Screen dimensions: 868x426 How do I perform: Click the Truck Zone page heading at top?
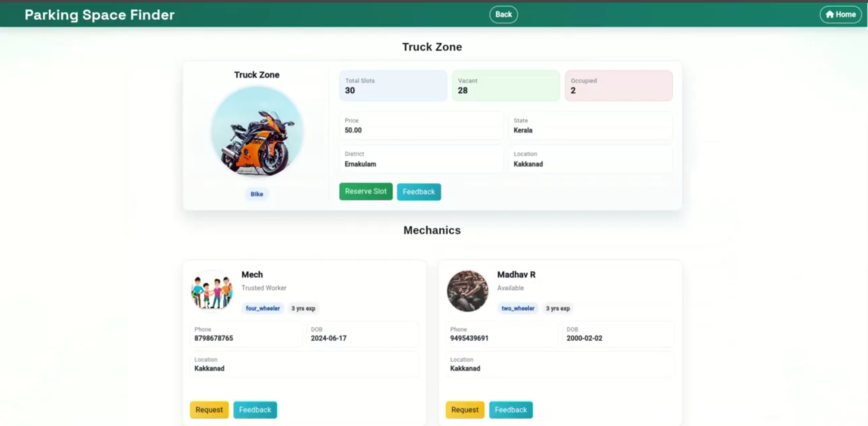click(432, 47)
